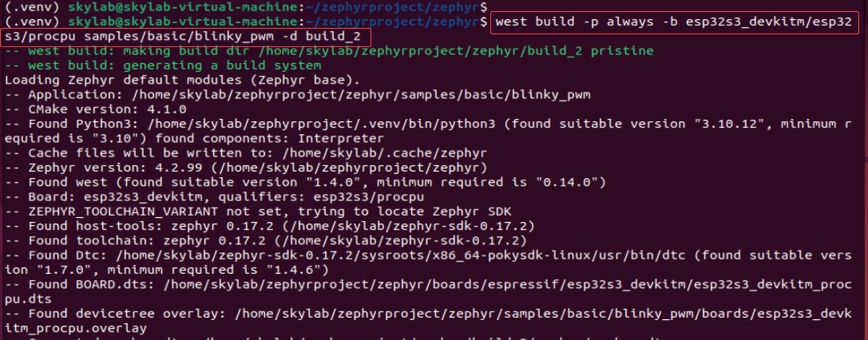Click 'making build dir' output line
868x340 pixels.
329,51
